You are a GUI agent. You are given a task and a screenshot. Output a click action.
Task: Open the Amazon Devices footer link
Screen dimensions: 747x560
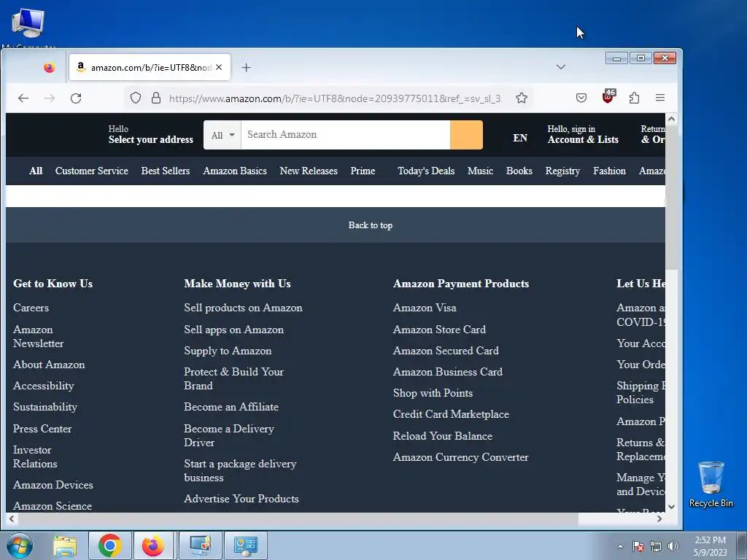[x=53, y=485]
